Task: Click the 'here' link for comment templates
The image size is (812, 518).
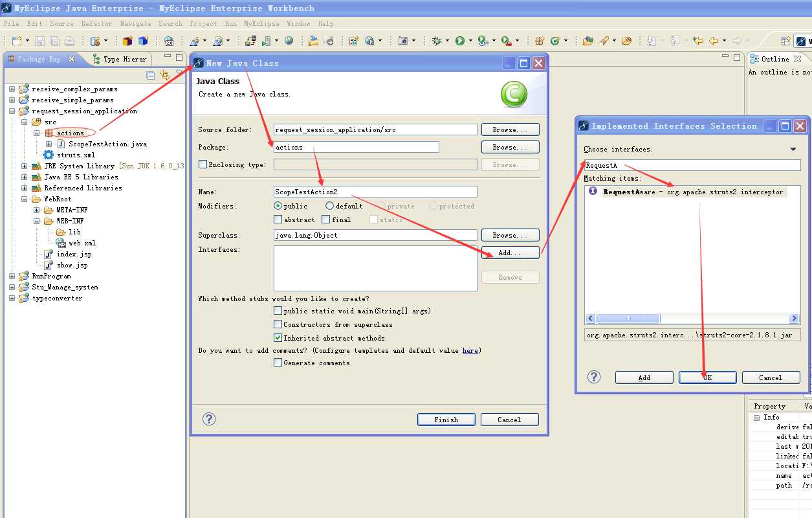Action: pos(470,350)
